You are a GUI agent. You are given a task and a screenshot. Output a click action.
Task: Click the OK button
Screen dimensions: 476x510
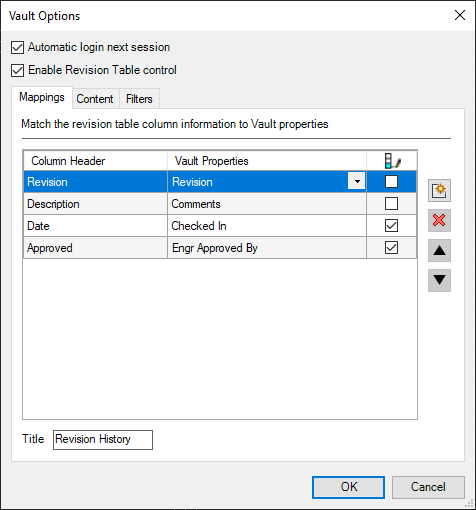click(x=348, y=487)
